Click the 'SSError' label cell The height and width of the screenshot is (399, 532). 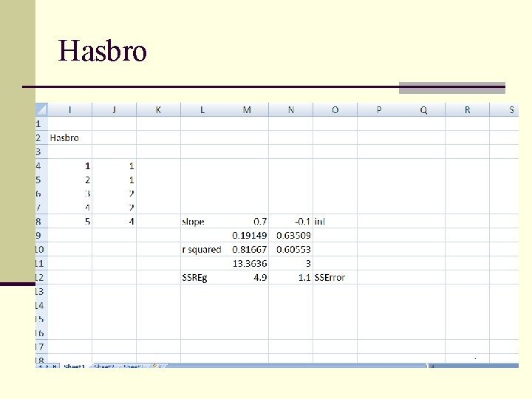click(335, 277)
